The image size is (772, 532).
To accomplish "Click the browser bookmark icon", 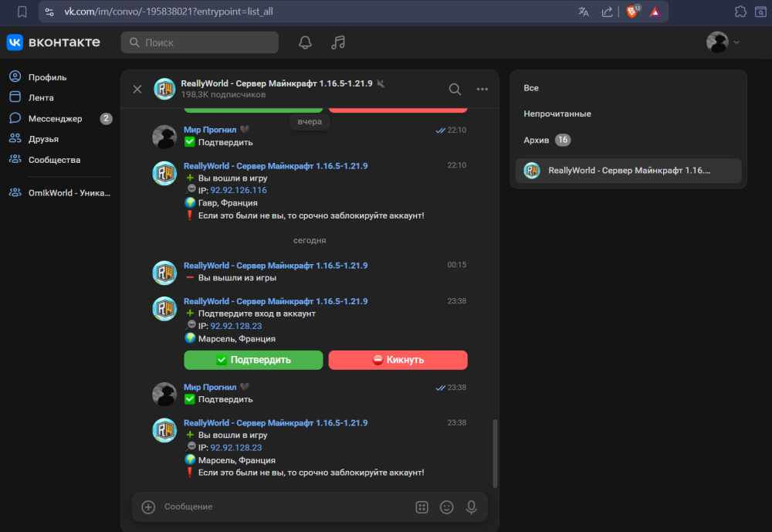I will click(22, 12).
